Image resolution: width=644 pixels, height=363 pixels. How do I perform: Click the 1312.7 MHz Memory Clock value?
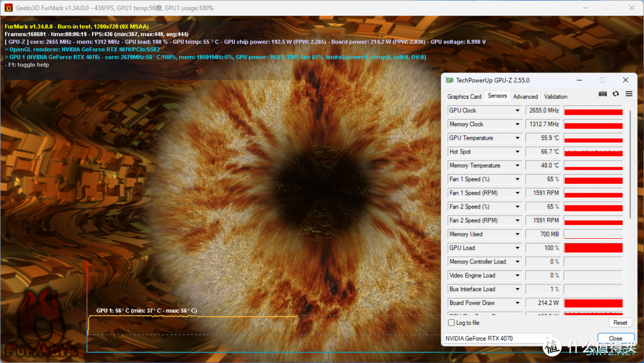(544, 124)
